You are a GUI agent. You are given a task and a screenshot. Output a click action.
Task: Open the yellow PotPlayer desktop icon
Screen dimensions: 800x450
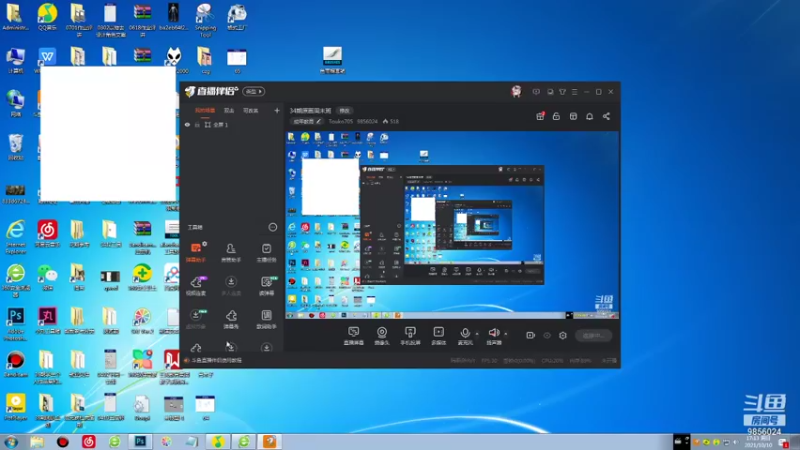point(15,408)
